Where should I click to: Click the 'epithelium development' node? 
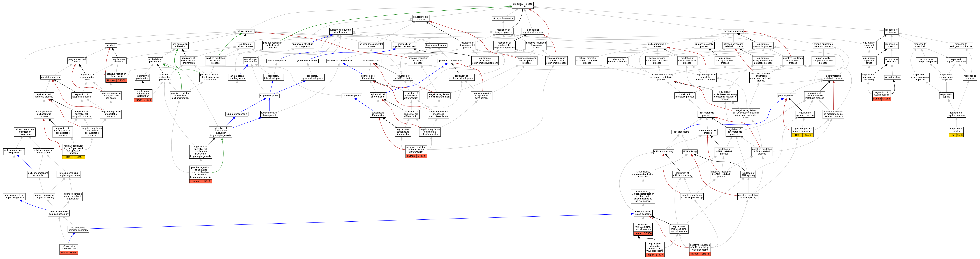340,61
